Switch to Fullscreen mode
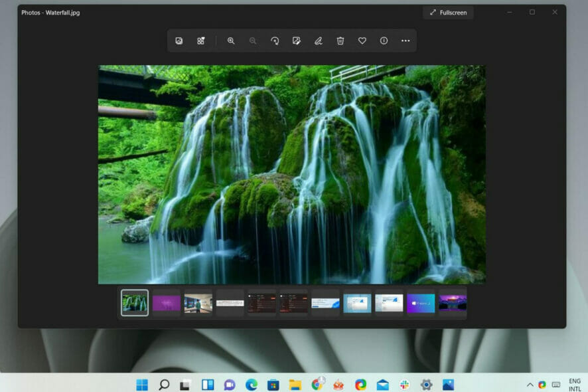This screenshot has width=588, height=392. tap(448, 13)
